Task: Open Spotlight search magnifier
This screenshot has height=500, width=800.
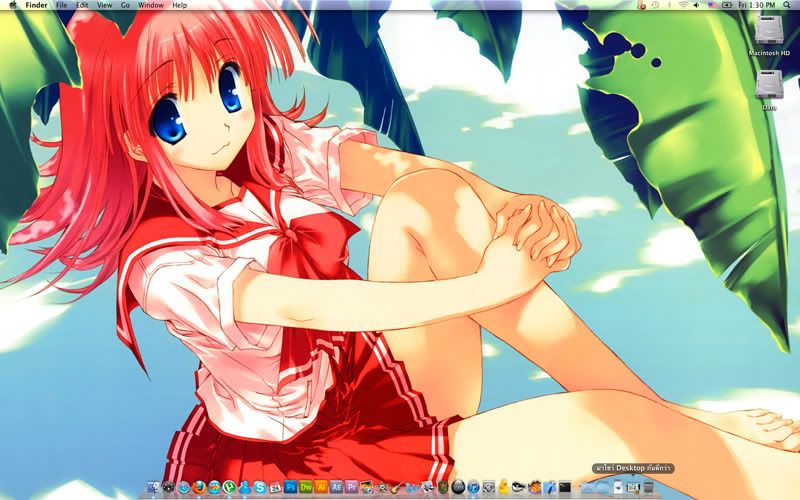Action: [x=786, y=5]
